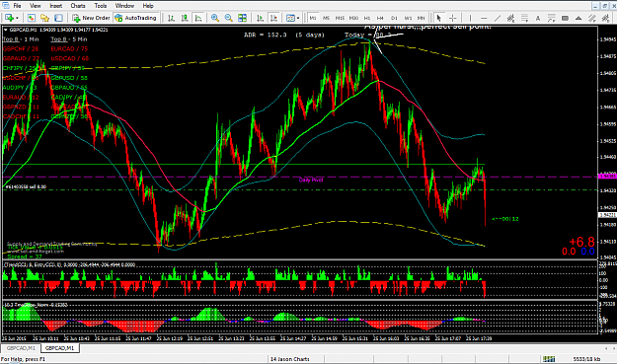Click the last toolbar channel icon
Viewport: 617px width, 364px height.
pyautogui.click(x=606, y=18)
